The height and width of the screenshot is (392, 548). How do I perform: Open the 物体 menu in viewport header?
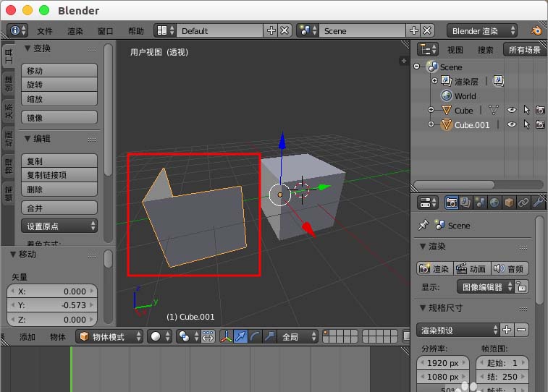click(58, 337)
